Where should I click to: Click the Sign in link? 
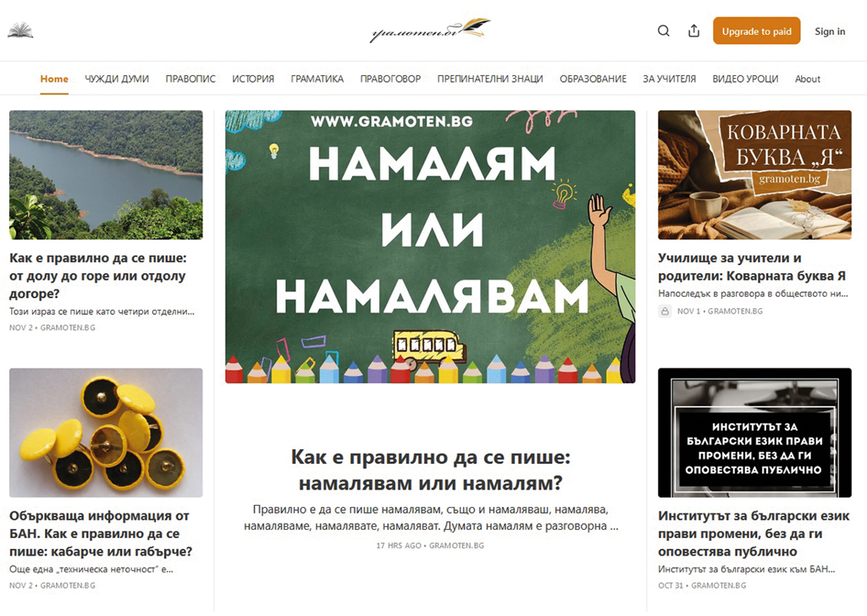point(830,31)
